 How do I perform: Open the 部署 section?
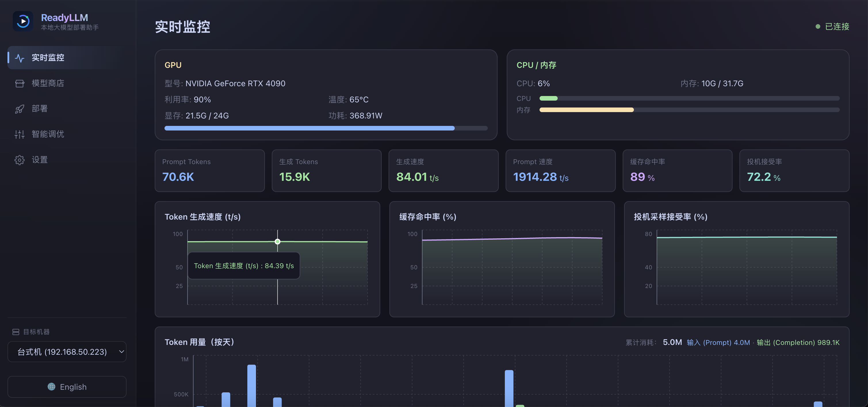67,109
